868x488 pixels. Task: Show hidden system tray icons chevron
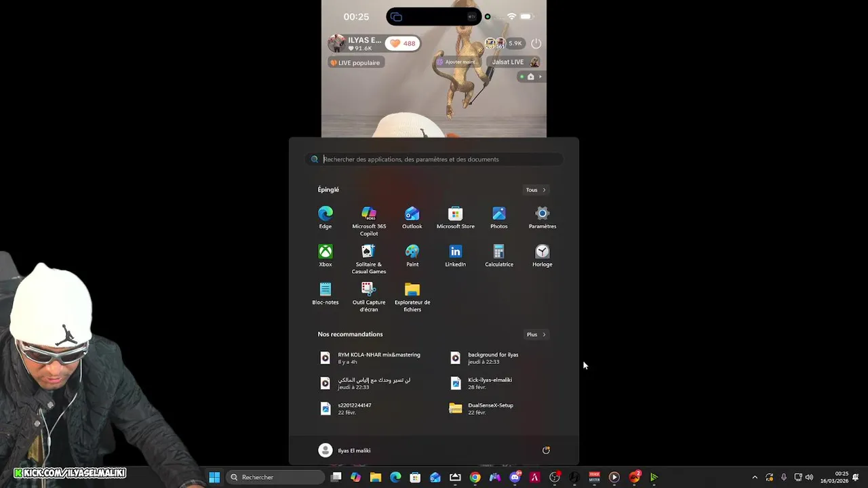[755, 477]
